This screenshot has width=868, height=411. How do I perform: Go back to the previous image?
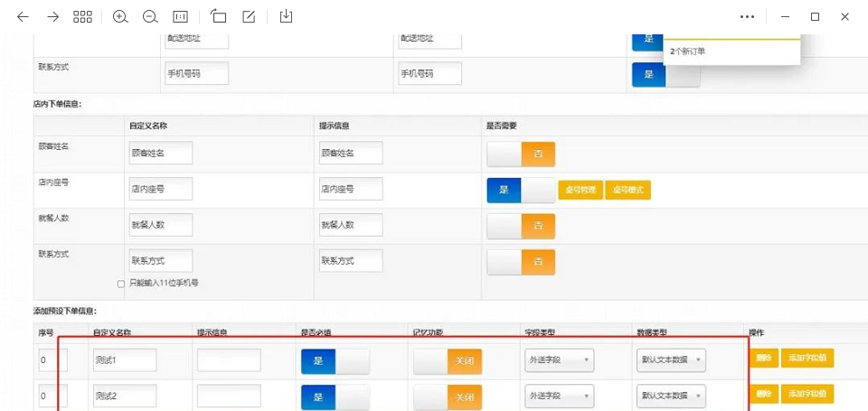click(x=23, y=16)
